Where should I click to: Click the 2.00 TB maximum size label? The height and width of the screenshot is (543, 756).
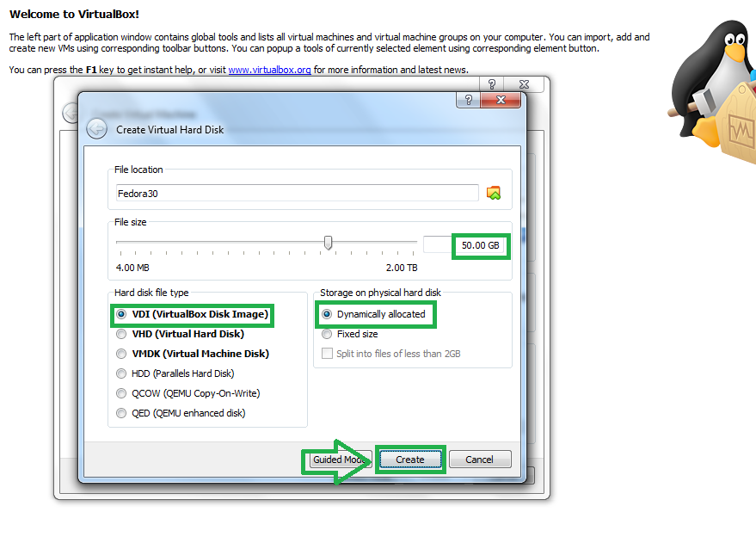(x=402, y=268)
